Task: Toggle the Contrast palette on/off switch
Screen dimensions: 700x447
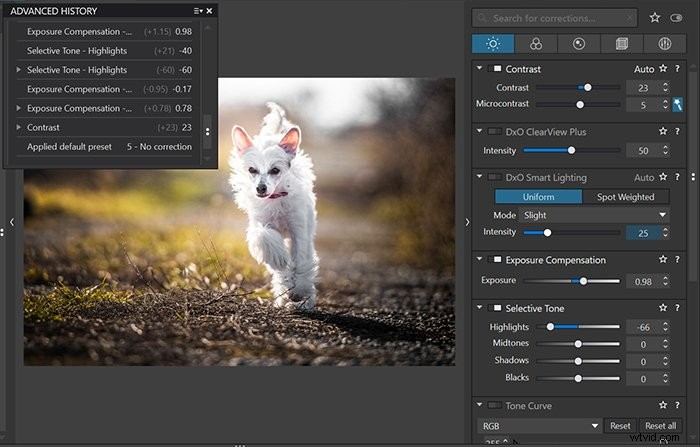Action: [x=495, y=69]
